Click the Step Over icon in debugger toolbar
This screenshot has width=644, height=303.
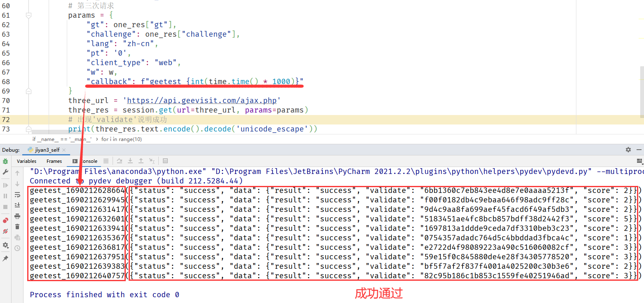click(120, 161)
